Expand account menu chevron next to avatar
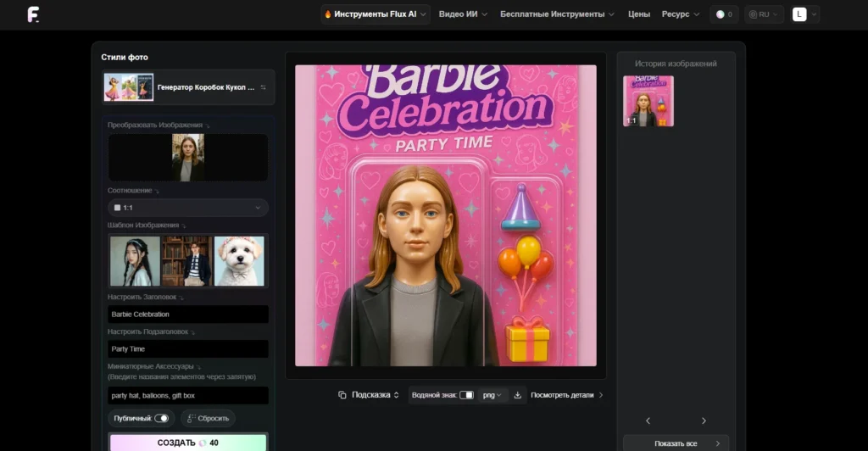The width and height of the screenshot is (868, 451). [814, 14]
